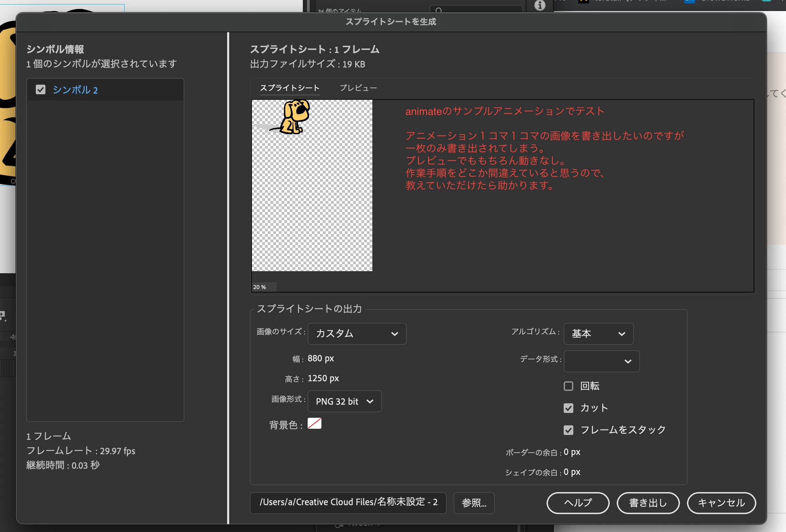Enable the 回転 checkbox
786x532 pixels.
(569, 386)
